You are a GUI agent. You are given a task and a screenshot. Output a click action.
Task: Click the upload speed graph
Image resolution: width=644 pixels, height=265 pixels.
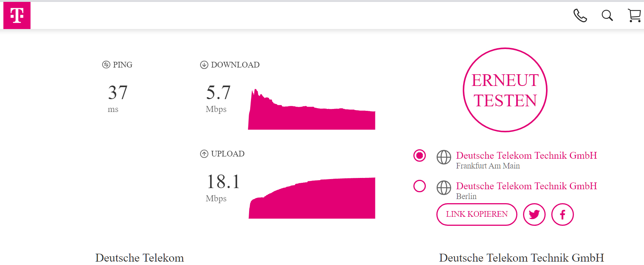click(312, 200)
